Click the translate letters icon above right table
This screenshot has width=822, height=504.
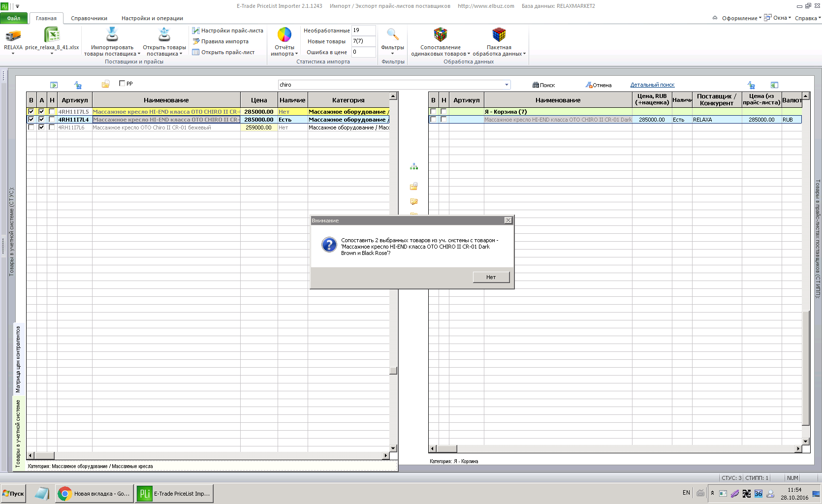[x=751, y=85]
